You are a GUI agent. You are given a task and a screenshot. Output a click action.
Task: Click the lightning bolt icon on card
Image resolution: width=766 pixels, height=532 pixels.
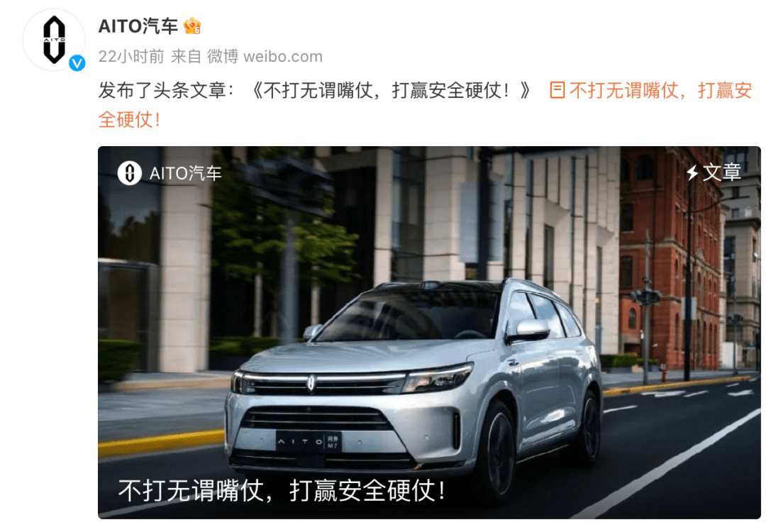point(692,172)
